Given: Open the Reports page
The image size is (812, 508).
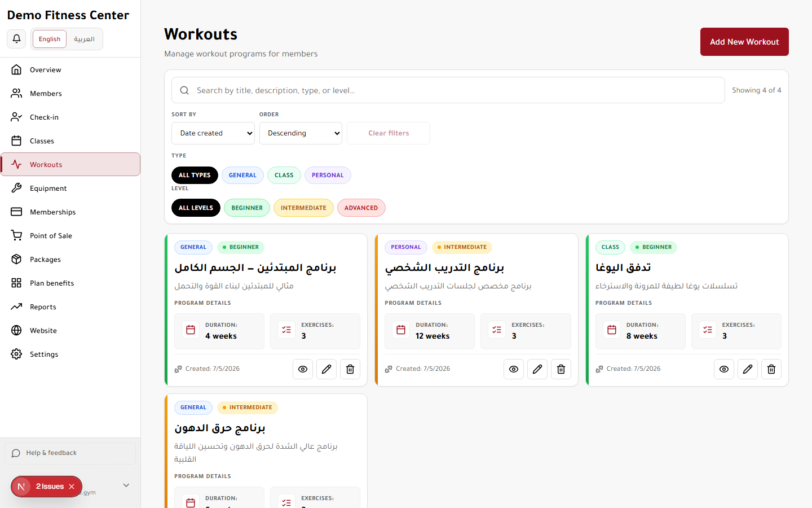Looking at the screenshot, I should point(70,307).
